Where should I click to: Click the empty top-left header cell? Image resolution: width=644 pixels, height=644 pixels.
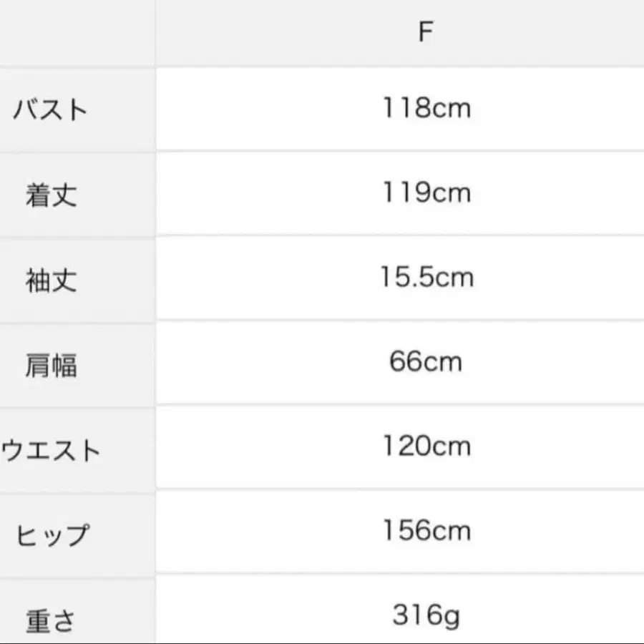(77, 32)
